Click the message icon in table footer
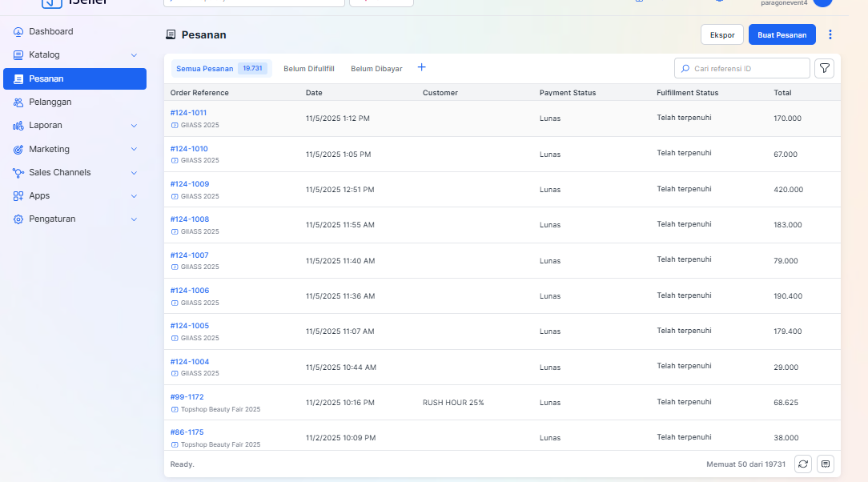The image size is (868, 482). 825,464
